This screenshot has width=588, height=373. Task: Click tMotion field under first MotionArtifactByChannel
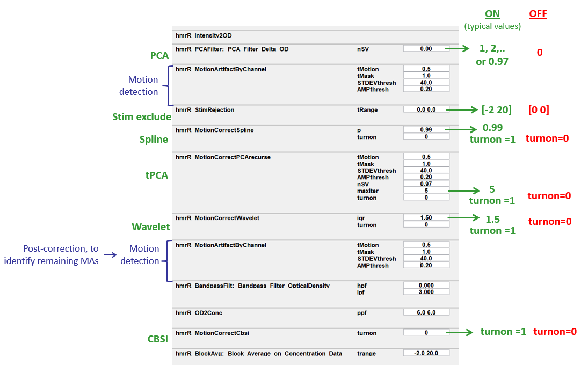pos(426,69)
